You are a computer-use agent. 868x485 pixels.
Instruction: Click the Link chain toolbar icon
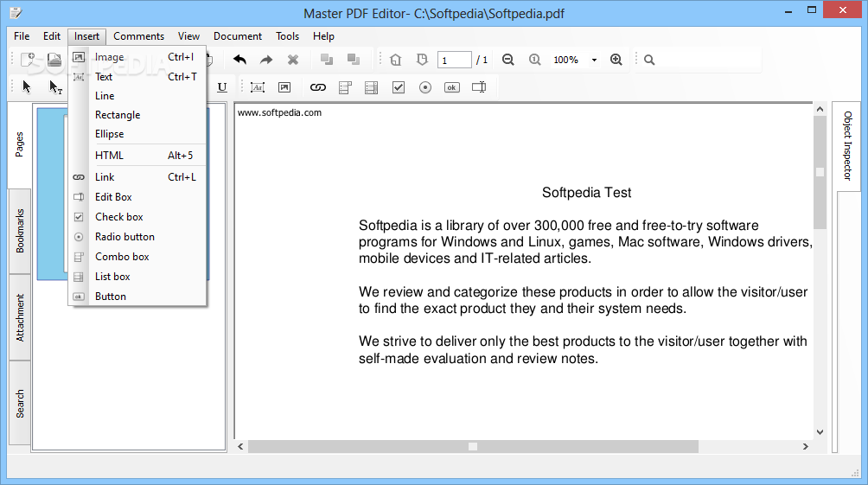(x=318, y=87)
